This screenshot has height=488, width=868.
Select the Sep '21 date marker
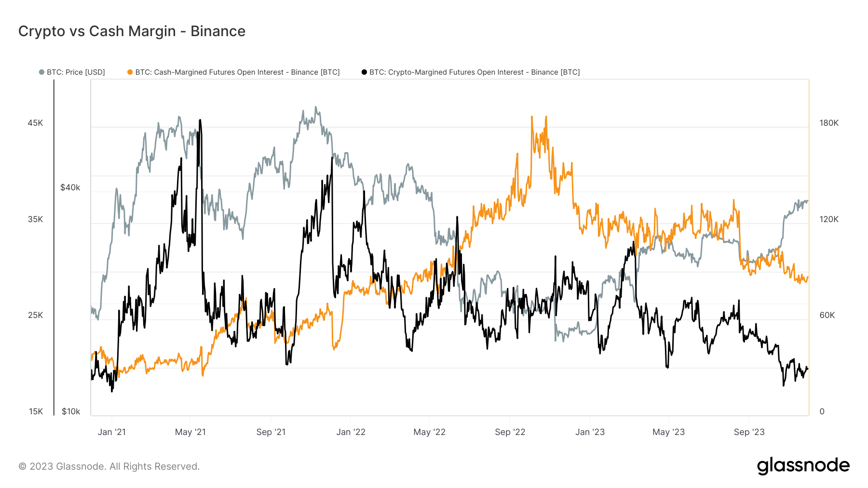click(x=271, y=432)
